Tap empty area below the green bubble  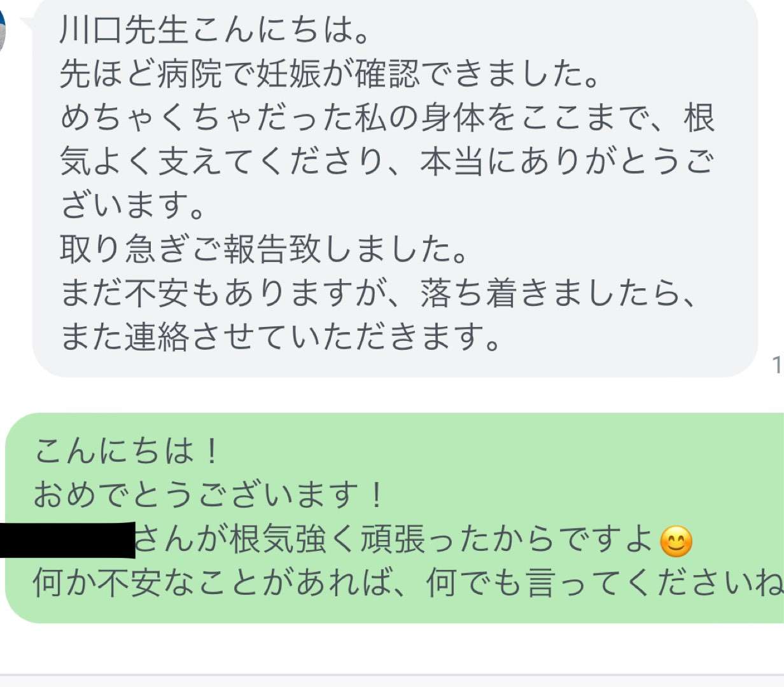pyautogui.click(x=392, y=648)
